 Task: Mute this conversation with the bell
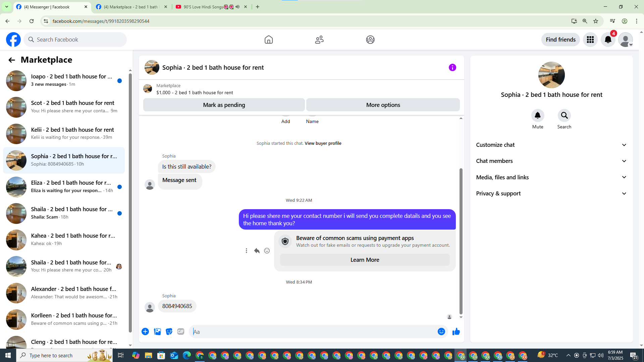(537, 116)
